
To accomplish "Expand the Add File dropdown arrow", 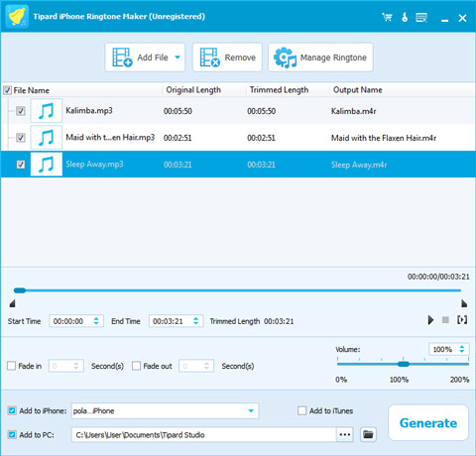I will point(178,57).
